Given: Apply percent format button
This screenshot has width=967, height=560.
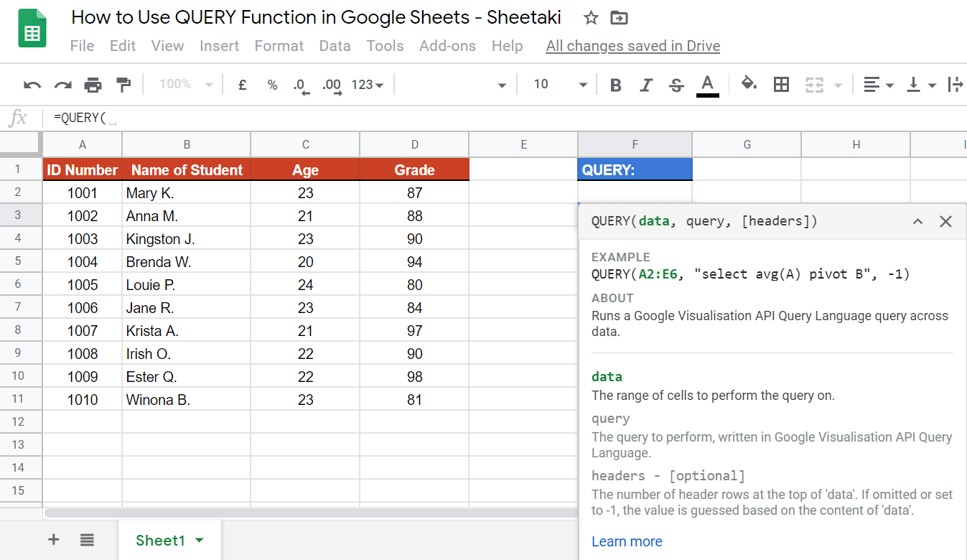Looking at the screenshot, I should pos(272,85).
